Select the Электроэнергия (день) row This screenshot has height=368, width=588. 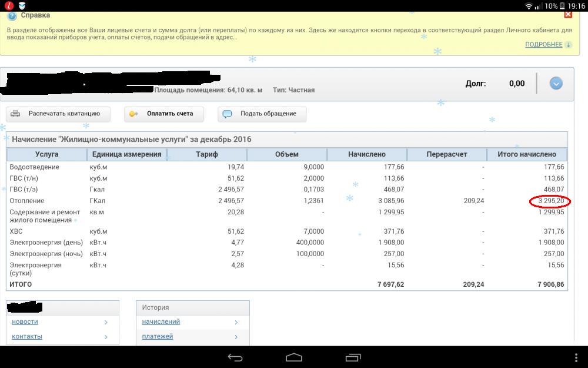pos(287,243)
